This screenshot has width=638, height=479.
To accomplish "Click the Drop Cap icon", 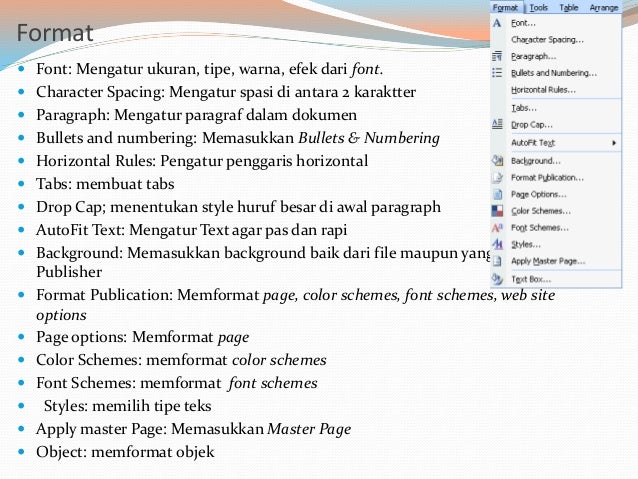I will tap(497, 124).
